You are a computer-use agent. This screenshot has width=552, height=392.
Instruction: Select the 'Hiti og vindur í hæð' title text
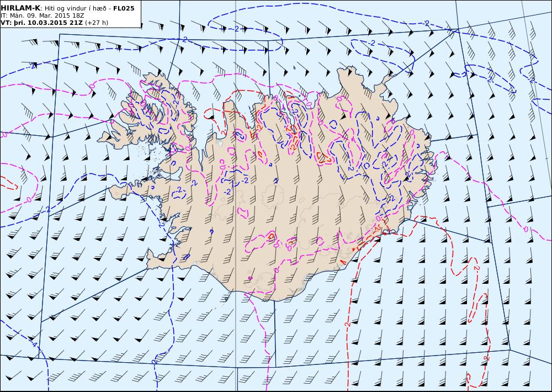tap(75, 8)
